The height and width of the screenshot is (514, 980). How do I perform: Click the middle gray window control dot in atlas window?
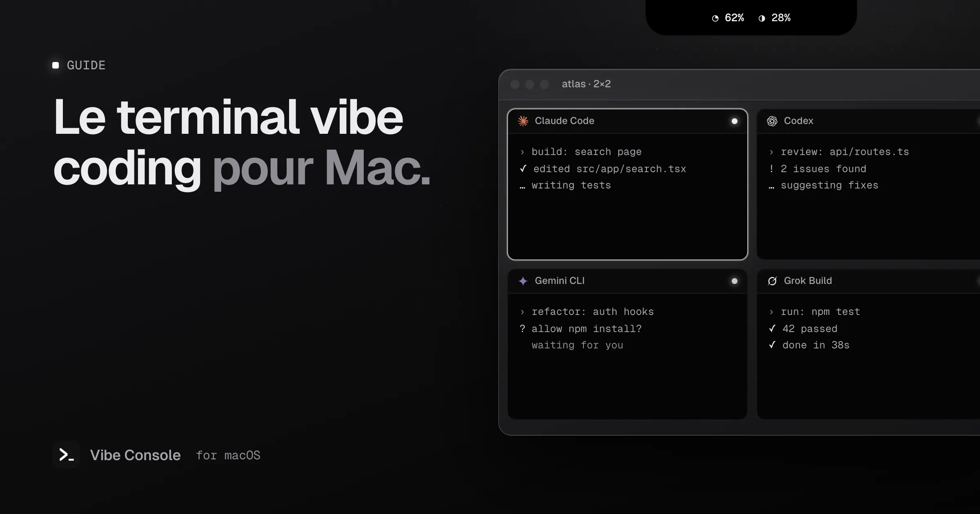pyautogui.click(x=530, y=84)
